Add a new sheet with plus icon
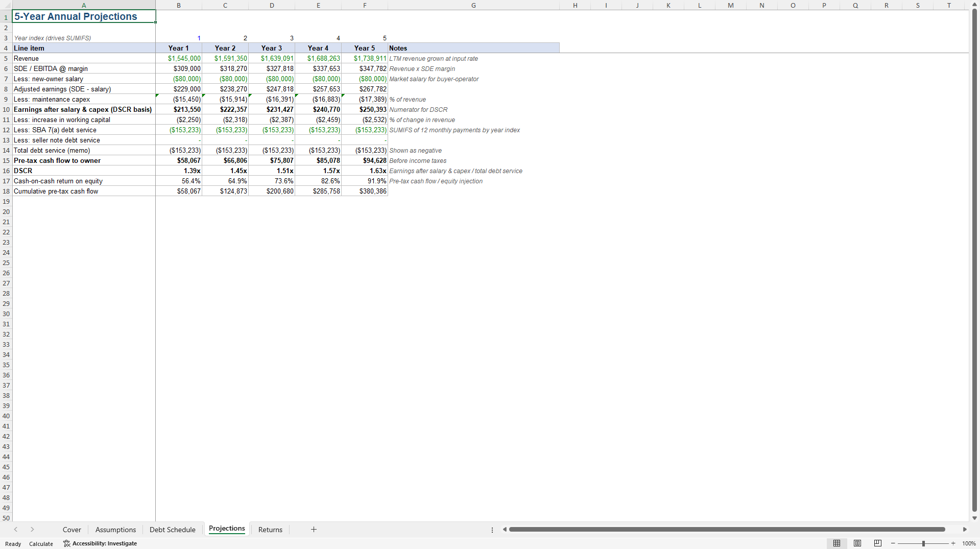980x549 pixels. (x=314, y=530)
